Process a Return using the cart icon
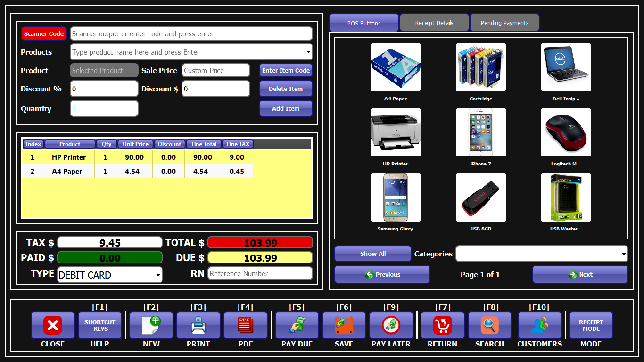644x362 pixels. 442,325
